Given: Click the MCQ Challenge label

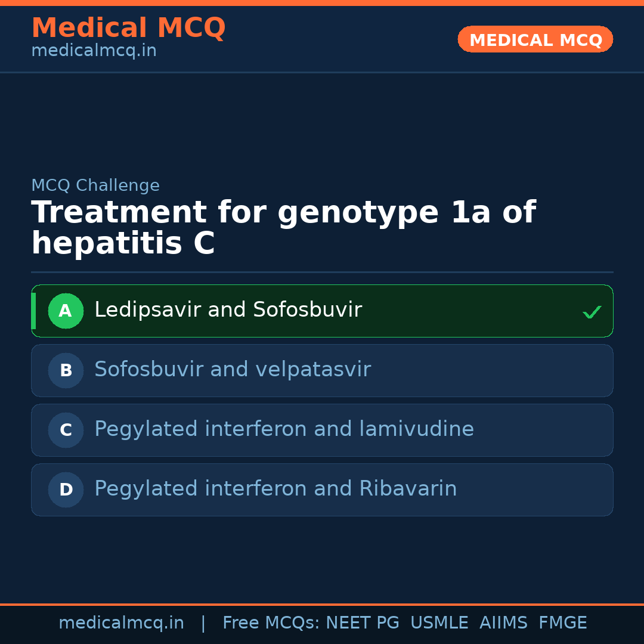Looking at the screenshot, I should coord(95,185).
